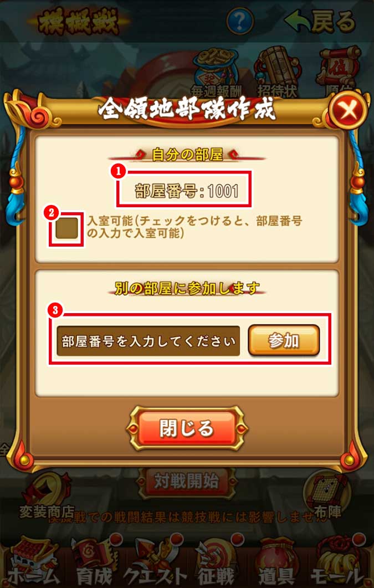Tap the 対戦開始 button
The width and height of the screenshot is (374, 588).
click(x=186, y=481)
